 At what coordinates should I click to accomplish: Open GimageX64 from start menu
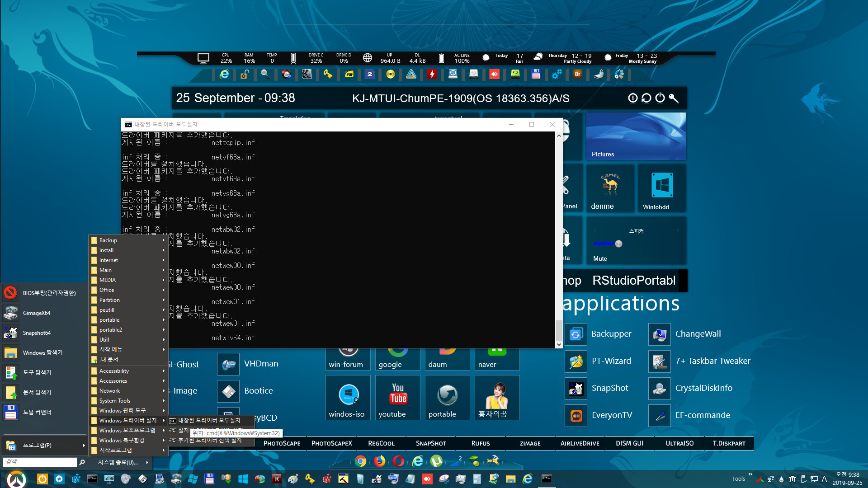(44, 313)
